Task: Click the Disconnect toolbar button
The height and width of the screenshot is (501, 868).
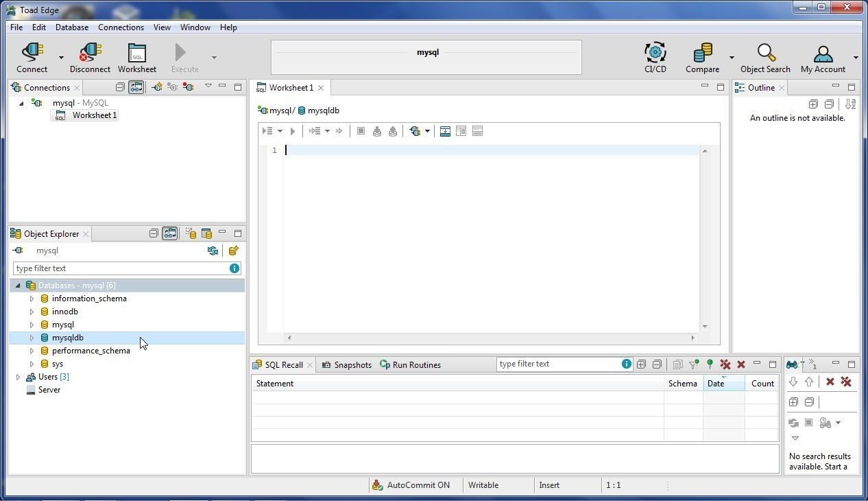Action: coord(90,58)
